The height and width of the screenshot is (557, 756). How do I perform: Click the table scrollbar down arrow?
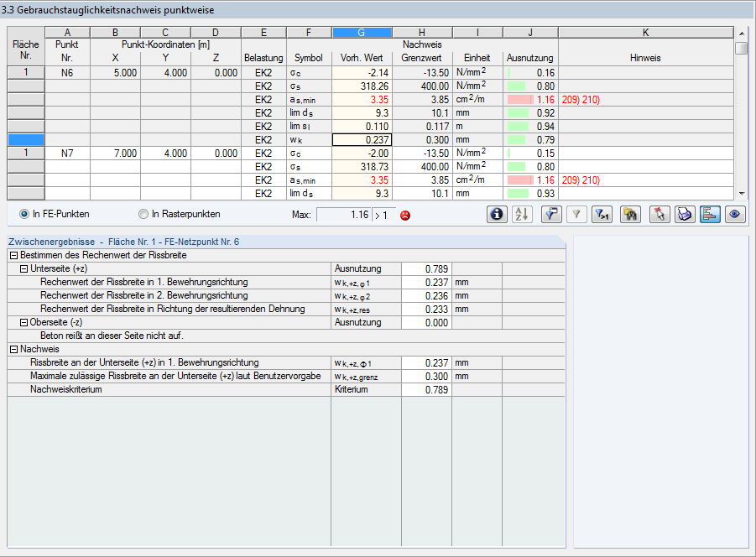[x=742, y=194]
